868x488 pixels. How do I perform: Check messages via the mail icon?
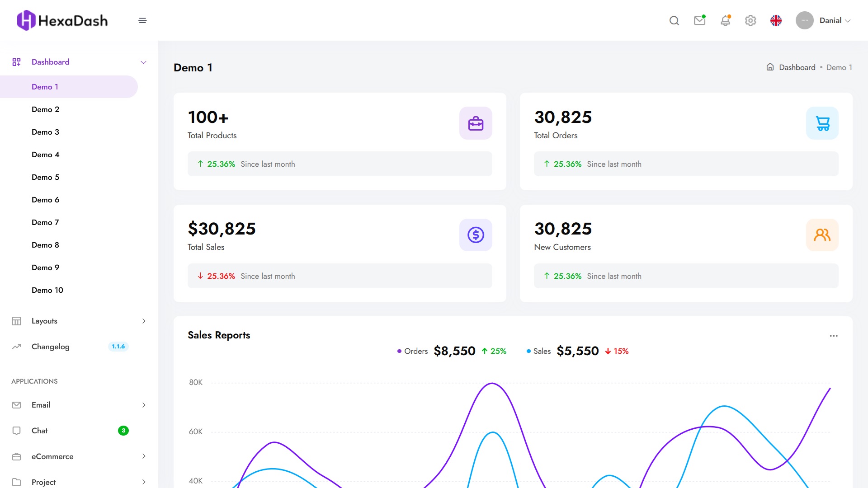(699, 20)
